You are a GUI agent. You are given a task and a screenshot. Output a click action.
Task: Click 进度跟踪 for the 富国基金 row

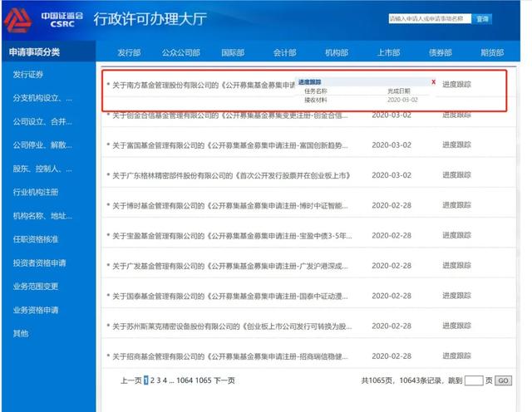coord(456,145)
